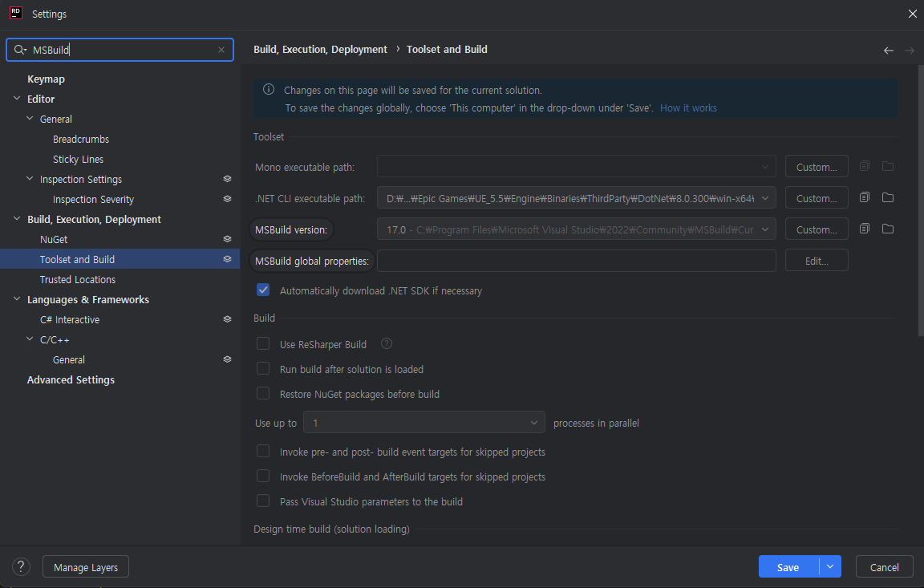Open Advanced Settings page
Screen dimensions: 924x588
pos(71,379)
